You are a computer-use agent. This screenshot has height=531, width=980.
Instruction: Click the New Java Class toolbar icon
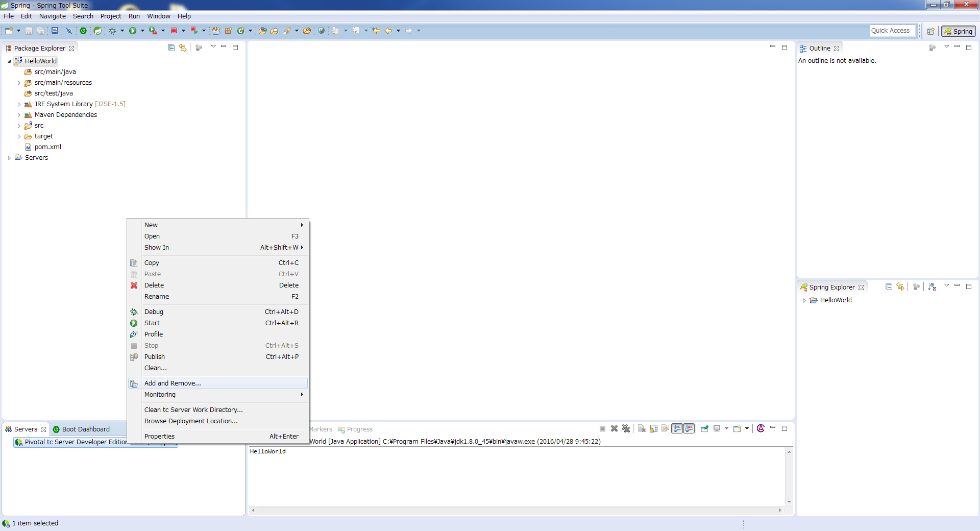click(241, 31)
